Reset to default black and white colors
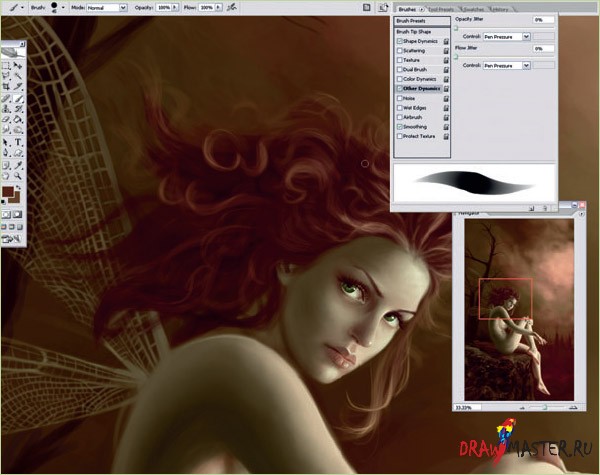This screenshot has width=600, height=475. point(3,202)
